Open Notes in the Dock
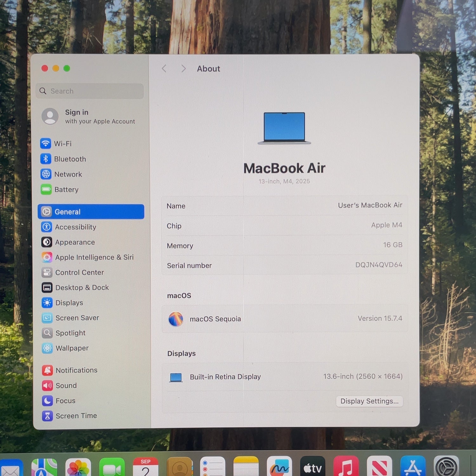Screen dimensions: 476x476 [246, 467]
